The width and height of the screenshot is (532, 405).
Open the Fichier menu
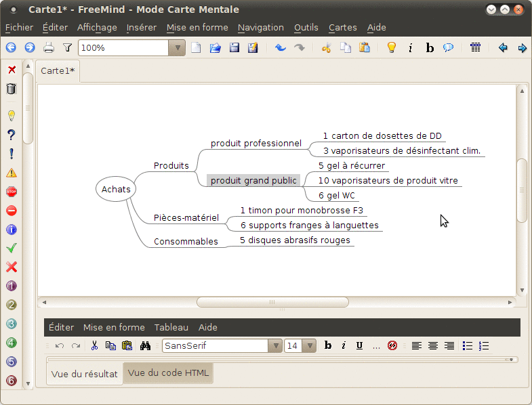coord(20,28)
